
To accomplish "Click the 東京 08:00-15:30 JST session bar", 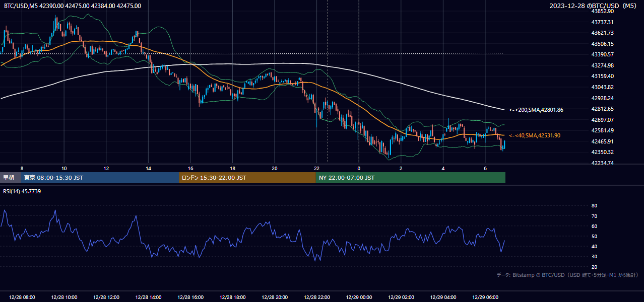I will 100,178.
